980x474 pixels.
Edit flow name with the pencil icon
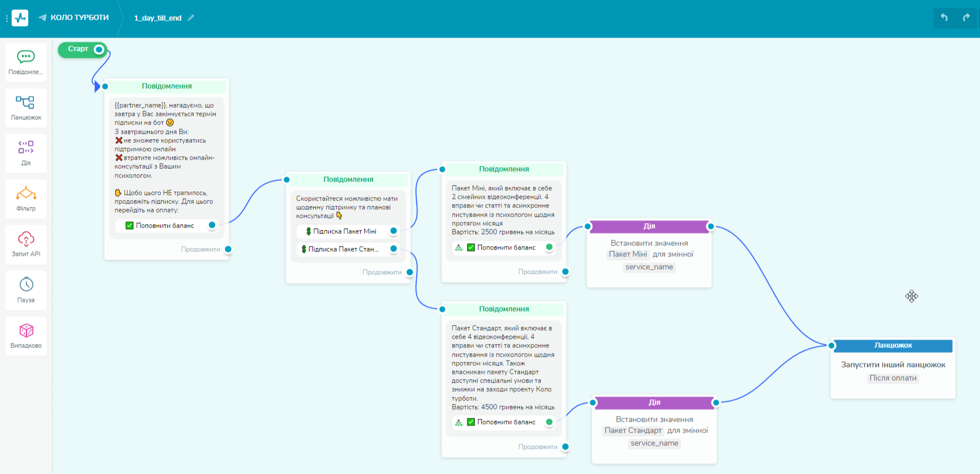[191, 18]
